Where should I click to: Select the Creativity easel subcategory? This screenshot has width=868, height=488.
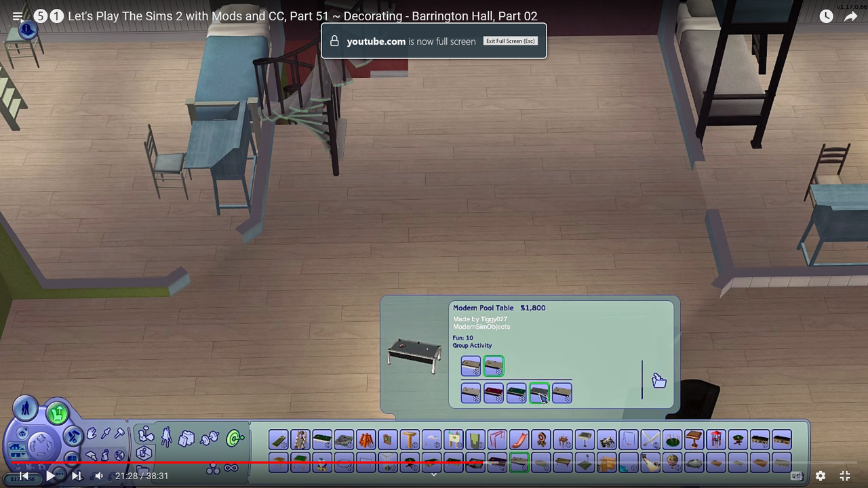click(x=167, y=438)
